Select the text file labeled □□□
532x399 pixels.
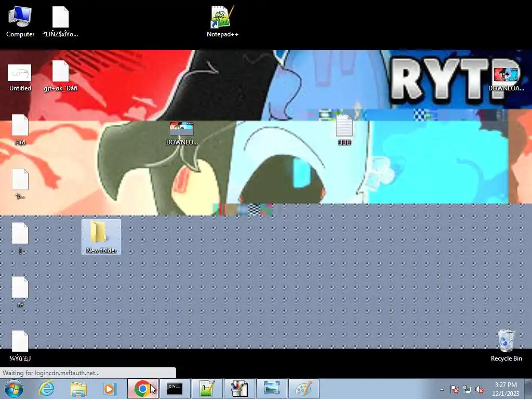(x=344, y=130)
